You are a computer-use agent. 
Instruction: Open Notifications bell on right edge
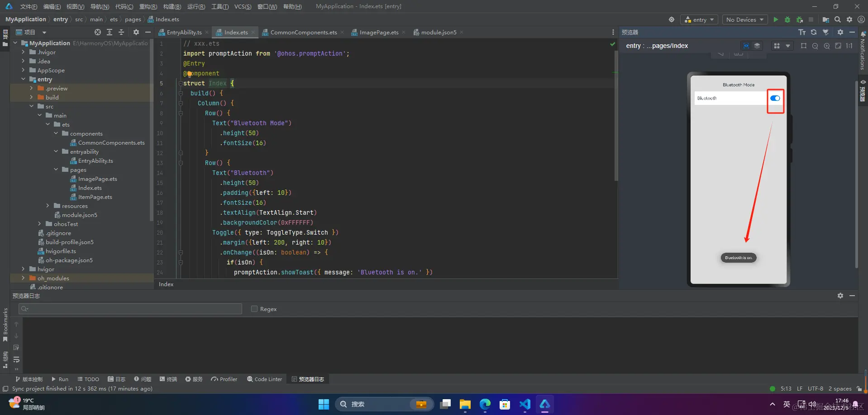pyautogui.click(x=863, y=34)
